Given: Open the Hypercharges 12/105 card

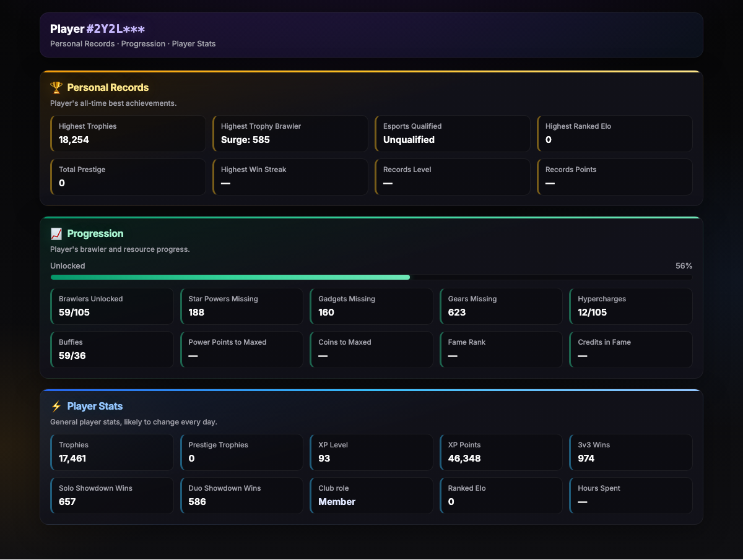Looking at the screenshot, I should [x=631, y=306].
